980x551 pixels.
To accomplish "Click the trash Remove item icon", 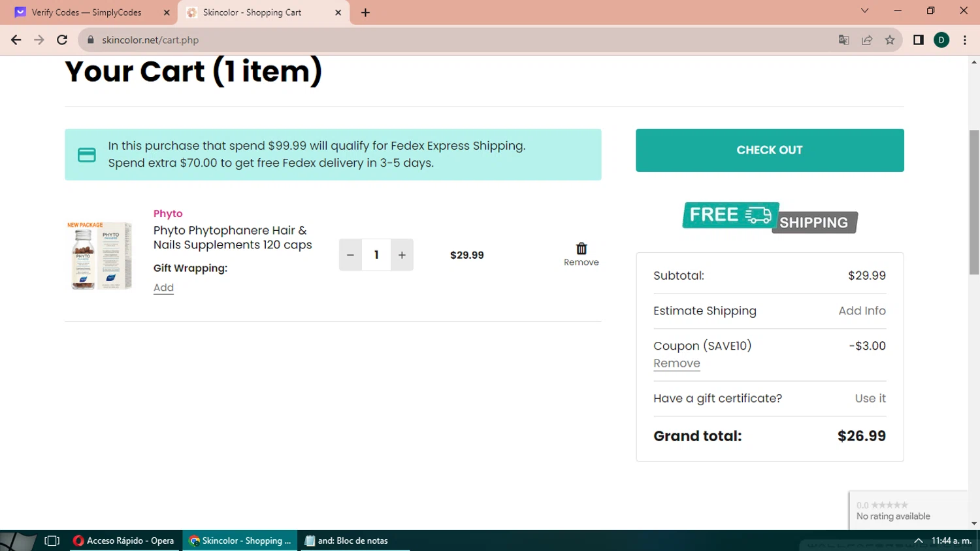I will point(581,248).
